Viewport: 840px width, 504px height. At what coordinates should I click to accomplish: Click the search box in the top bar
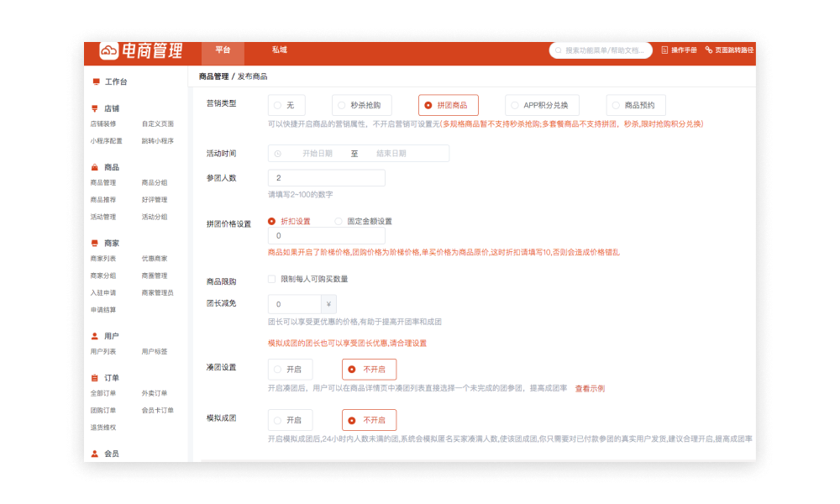pos(601,50)
